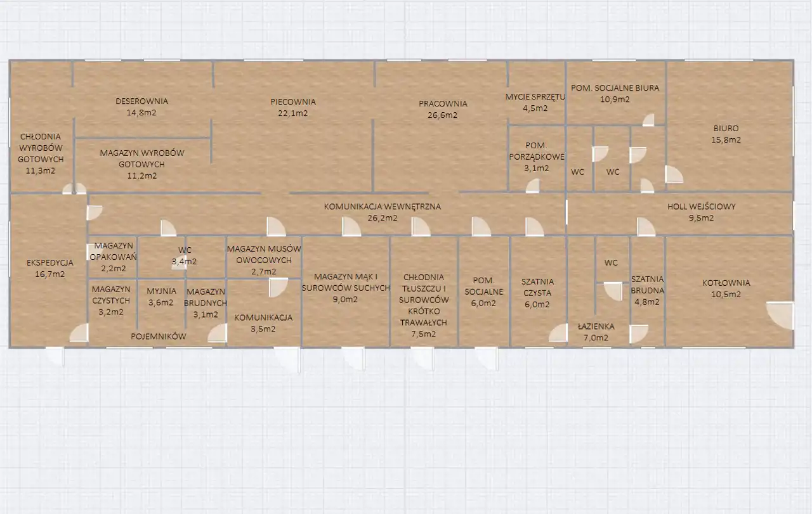Click the door symbol in Ekspedycja room

(79, 333)
